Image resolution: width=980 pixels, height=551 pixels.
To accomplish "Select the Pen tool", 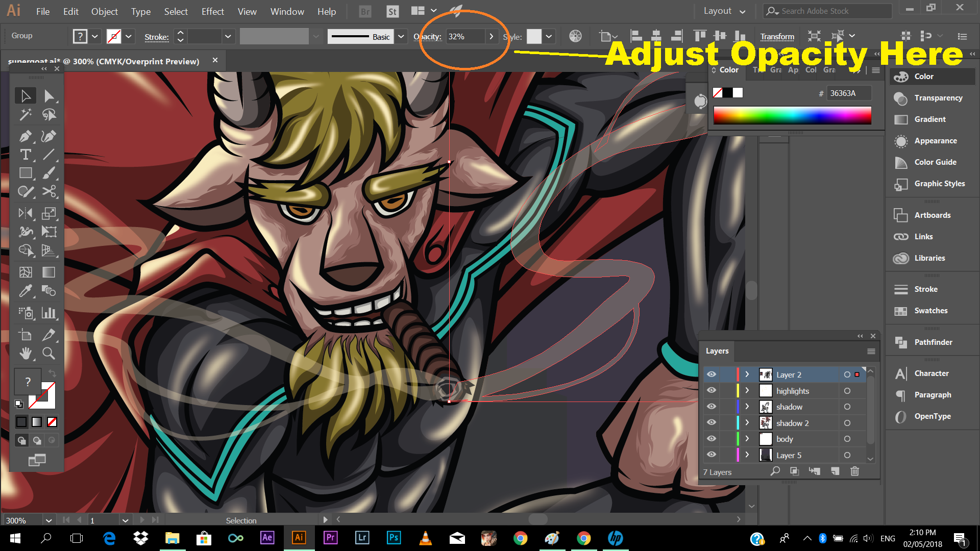I will click(25, 136).
